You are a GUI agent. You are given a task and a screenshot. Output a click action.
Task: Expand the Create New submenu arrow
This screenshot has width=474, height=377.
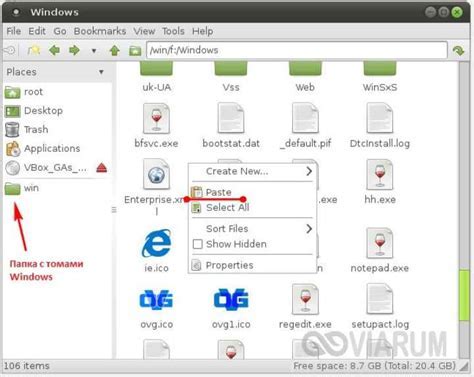point(309,171)
